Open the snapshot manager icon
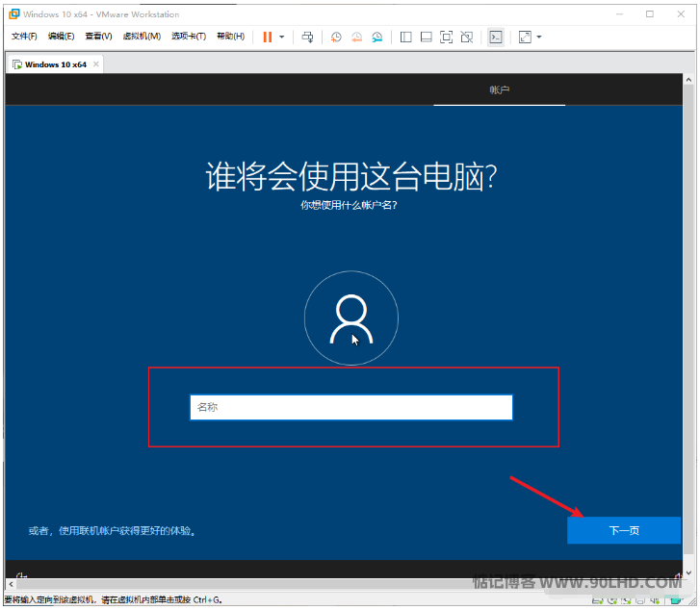 (x=377, y=37)
